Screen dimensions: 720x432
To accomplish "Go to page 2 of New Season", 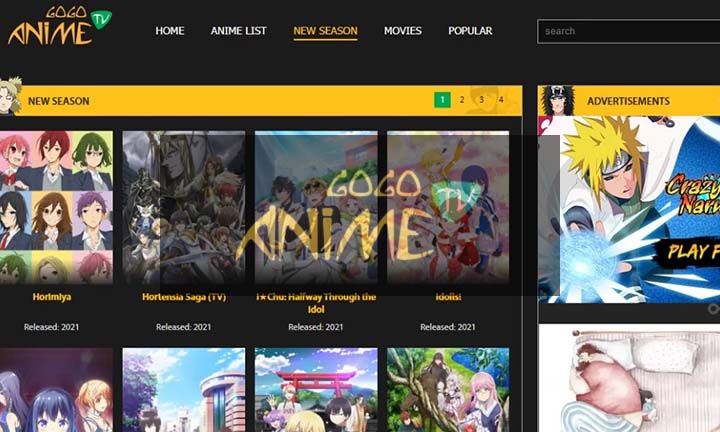I will 462,100.
